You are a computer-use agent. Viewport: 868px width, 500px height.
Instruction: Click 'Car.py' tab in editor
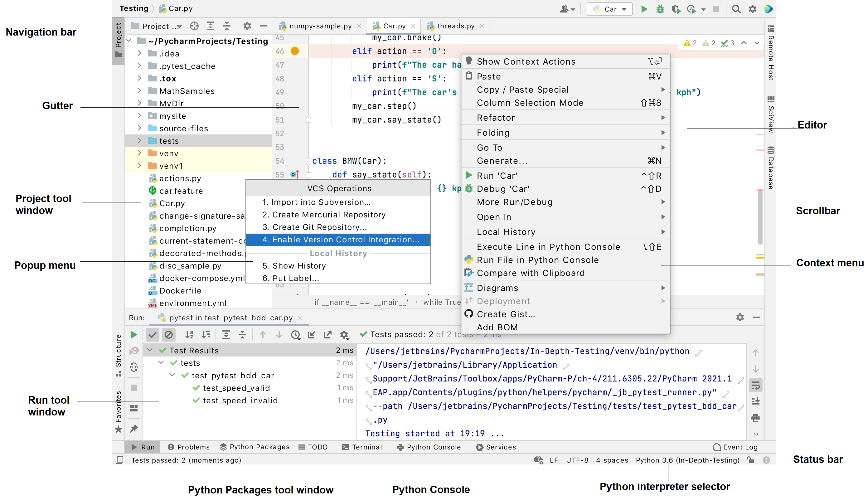[x=392, y=26]
